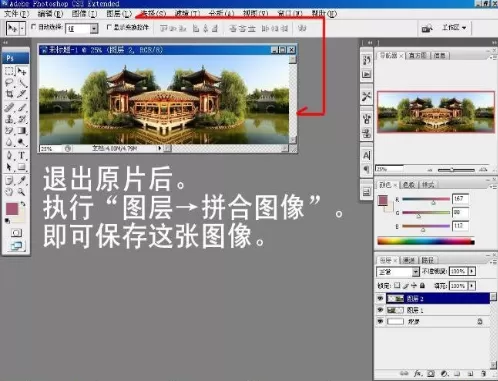The width and height of the screenshot is (498, 381).
Task: Select the Crop tool
Action: (x=9, y=94)
